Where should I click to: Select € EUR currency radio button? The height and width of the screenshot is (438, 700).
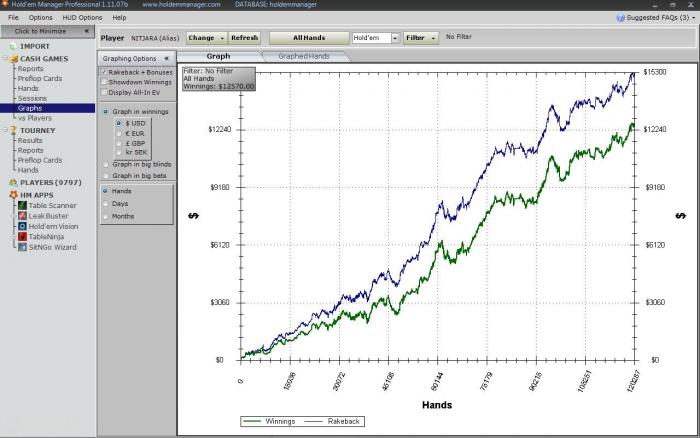click(119, 133)
